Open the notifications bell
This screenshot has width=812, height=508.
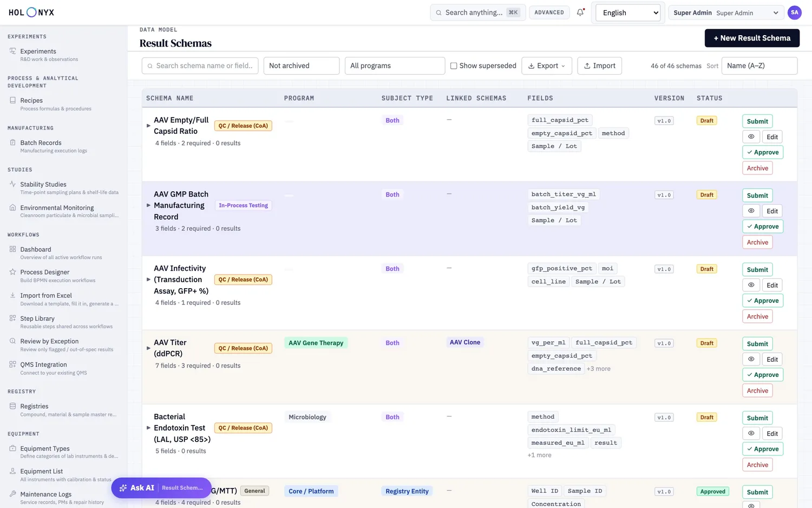(x=580, y=12)
